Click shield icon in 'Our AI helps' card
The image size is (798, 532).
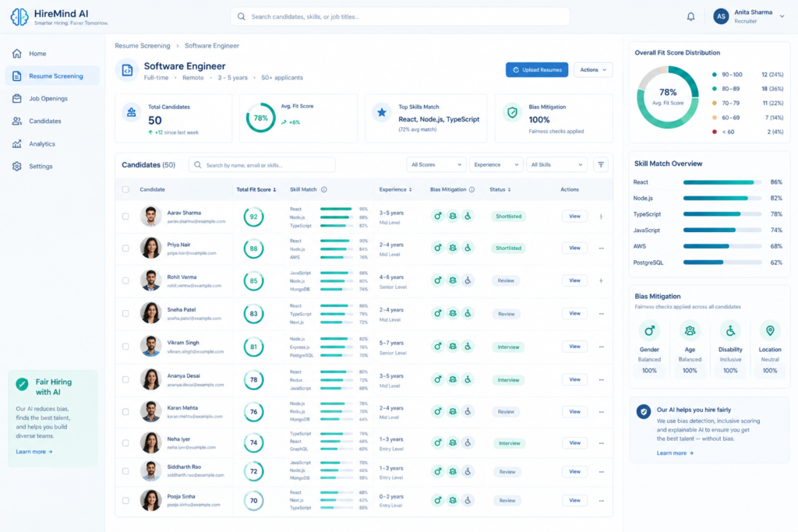click(x=644, y=411)
